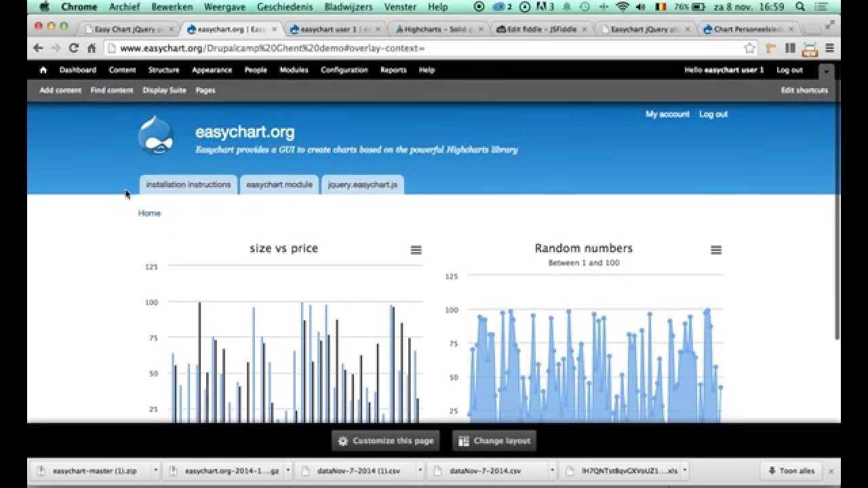Screen dimensions: 868x488
Task: Go back with the browser back arrow
Action: 39,48
